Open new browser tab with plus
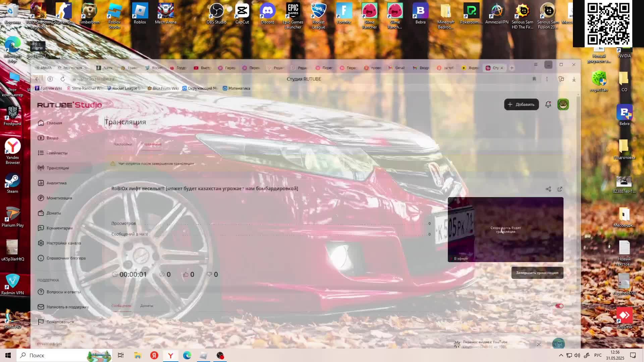Viewport: 644px width, 362px height. (512, 68)
